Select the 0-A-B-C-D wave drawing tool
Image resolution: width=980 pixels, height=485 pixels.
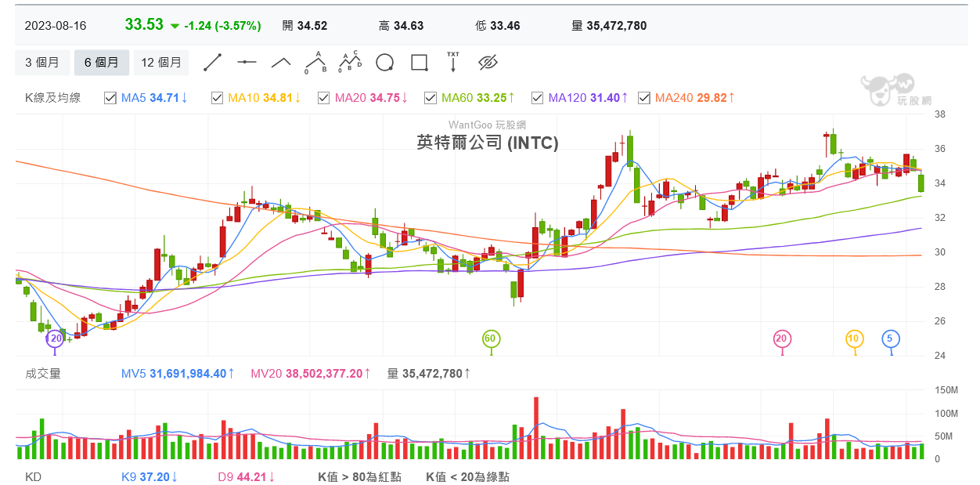point(350,63)
